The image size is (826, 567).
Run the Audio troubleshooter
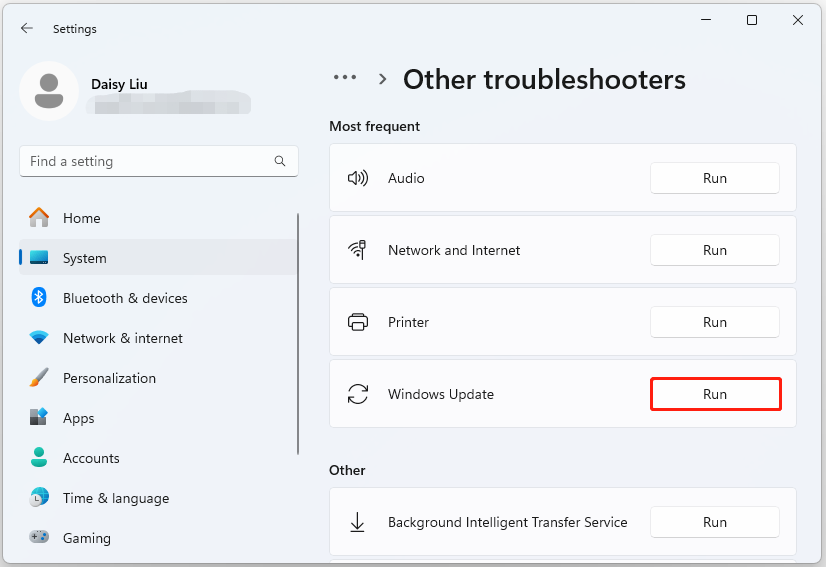click(714, 178)
